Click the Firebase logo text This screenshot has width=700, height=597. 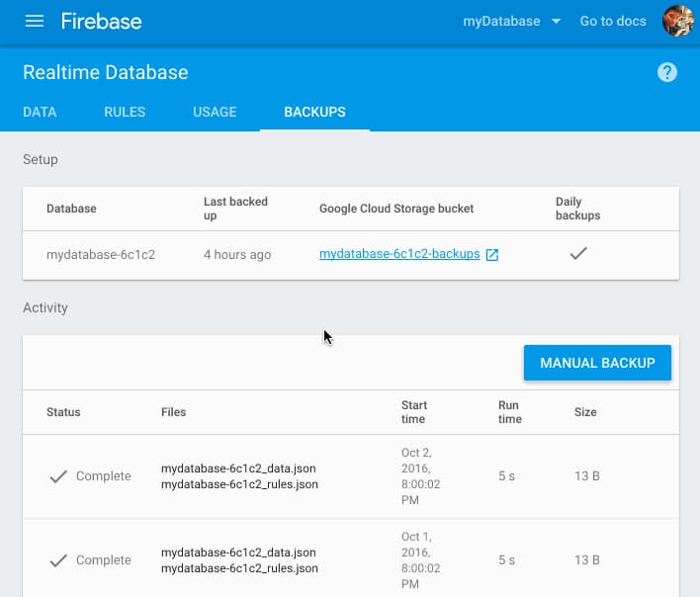[x=101, y=21]
